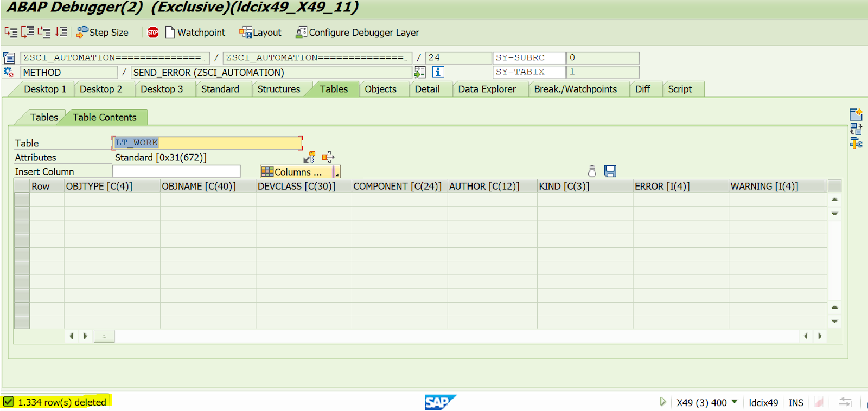The height and width of the screenshot is (411, 868).
Task: Open the Objects tab
Action: click(380, 89)
